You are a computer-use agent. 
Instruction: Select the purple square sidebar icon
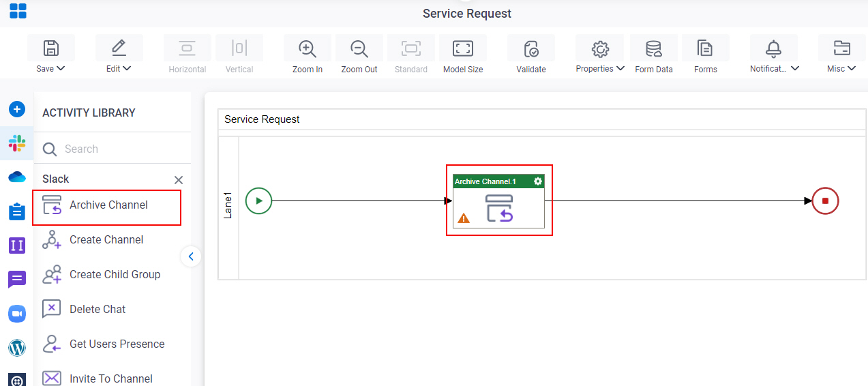[x=17, y=246]
